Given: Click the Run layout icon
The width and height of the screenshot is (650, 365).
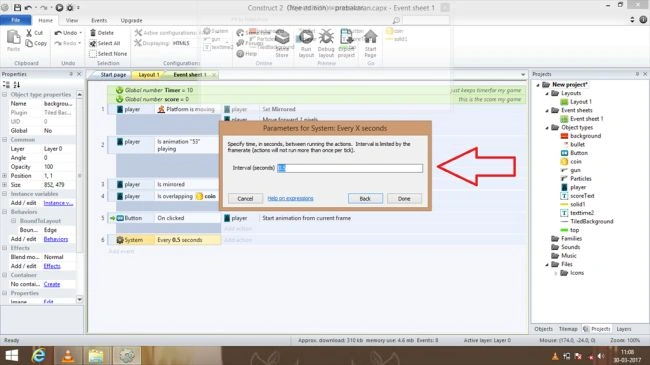Looking at the screenshot, I should click(x=306, y=37).
